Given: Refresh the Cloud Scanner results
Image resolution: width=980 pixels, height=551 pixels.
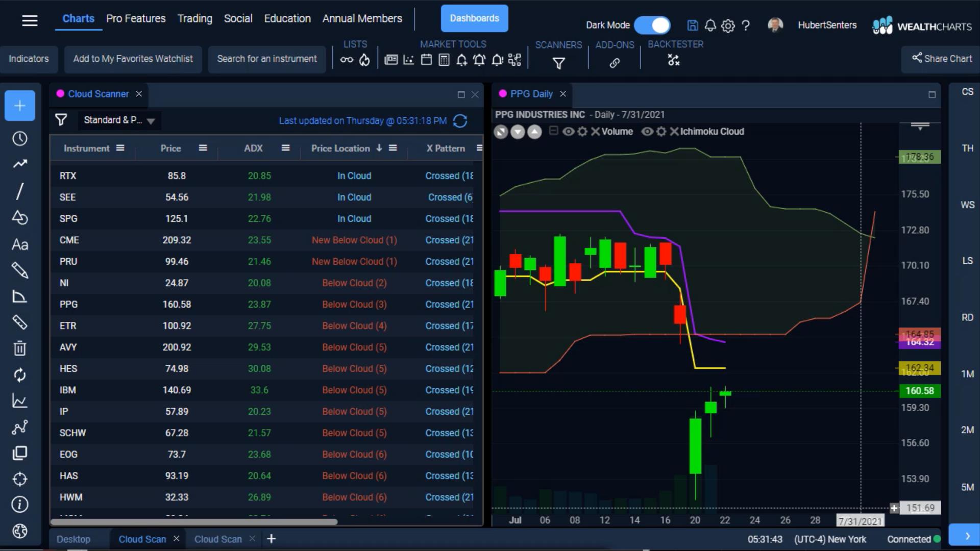Looking at the screenshot, I should [x=460, y=121].
